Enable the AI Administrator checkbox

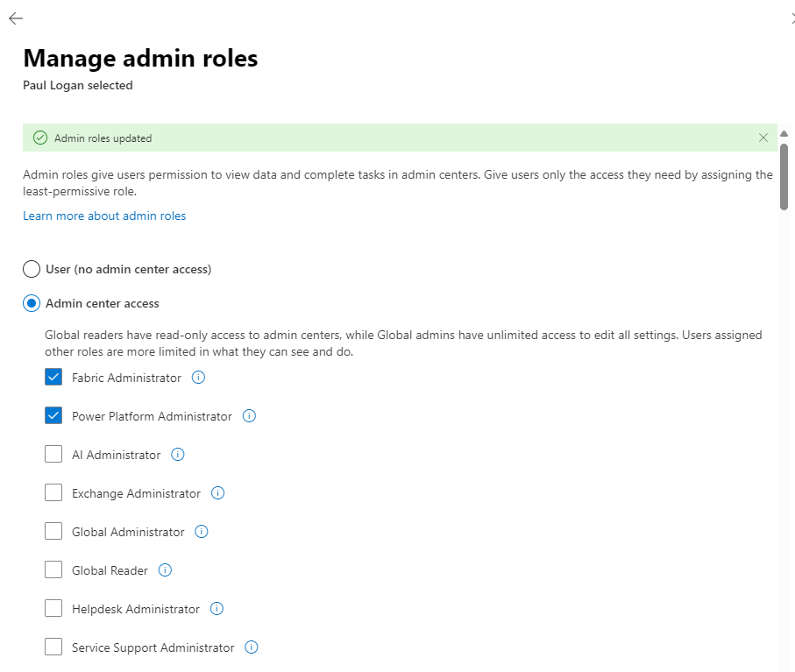(53, 454)
